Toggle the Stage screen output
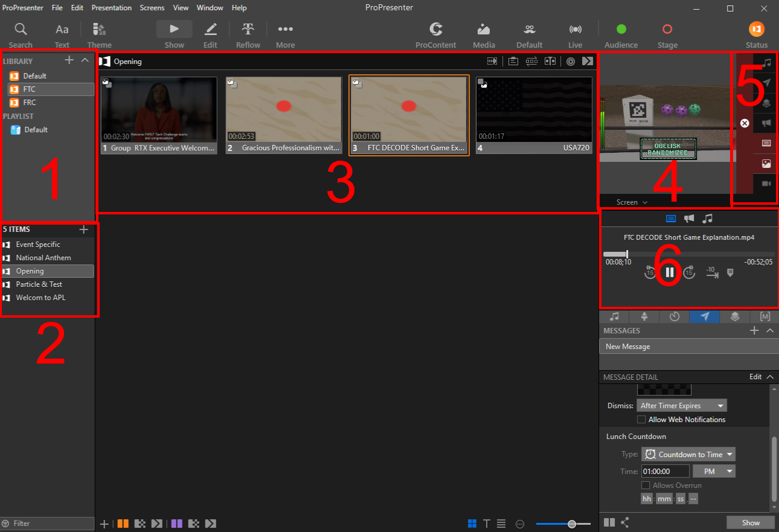The width and height of the screenshot is (779, 532). tap(667, 30)
